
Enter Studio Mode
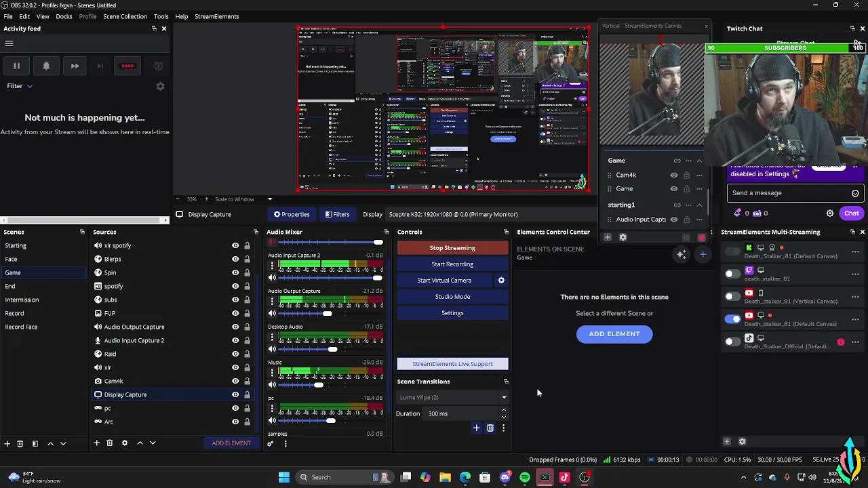452,297
